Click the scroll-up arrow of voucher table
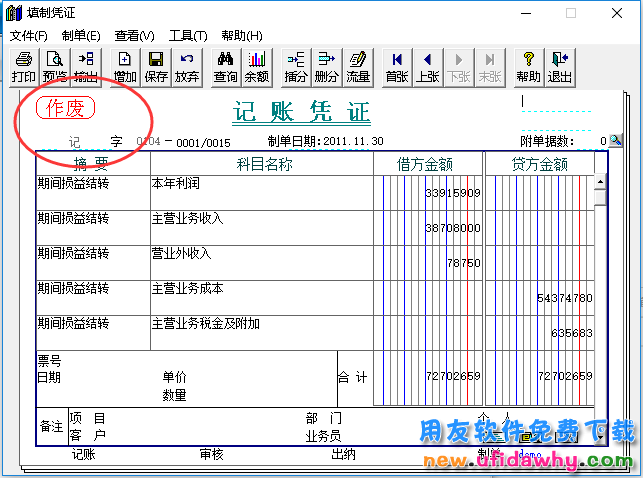 (x=600, y=183)
